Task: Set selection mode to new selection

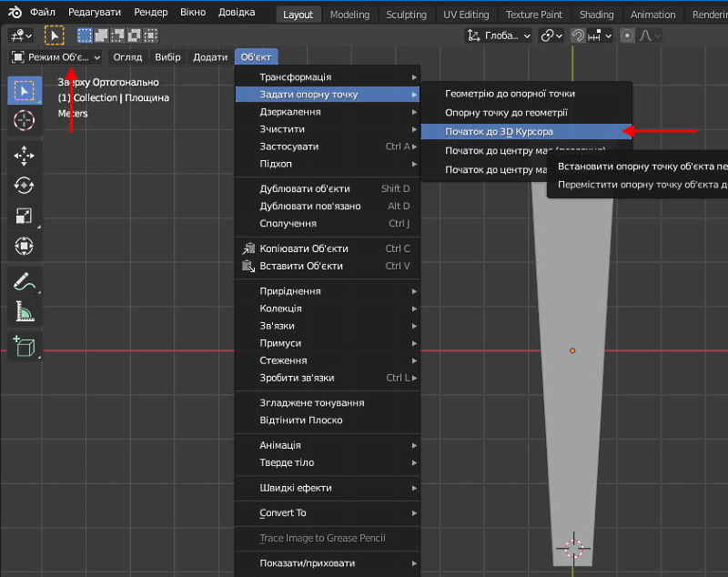Action: [x=85, y=35]
